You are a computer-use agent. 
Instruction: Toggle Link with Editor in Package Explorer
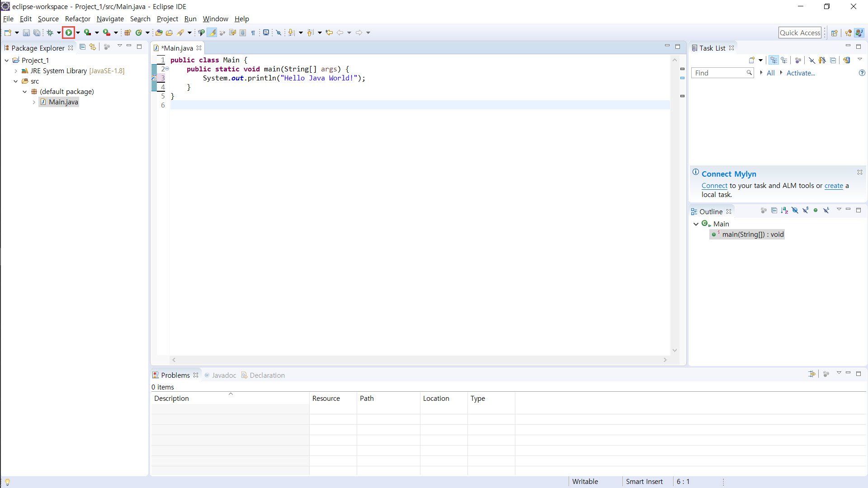click(93, 47)
